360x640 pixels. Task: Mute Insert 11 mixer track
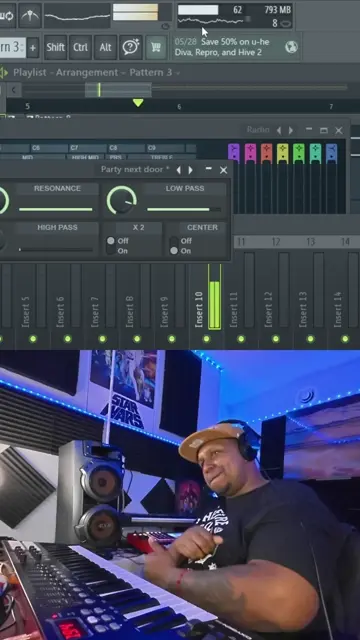241,339
